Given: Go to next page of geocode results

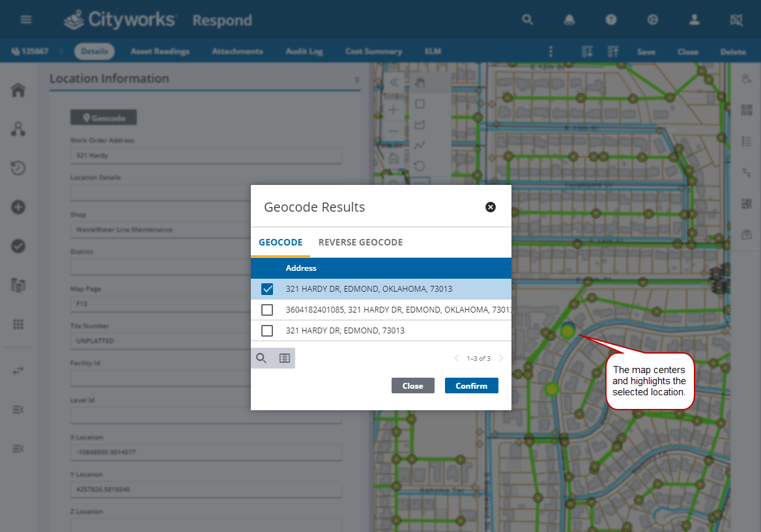Looking at the screenshot, I should [501, 358].
